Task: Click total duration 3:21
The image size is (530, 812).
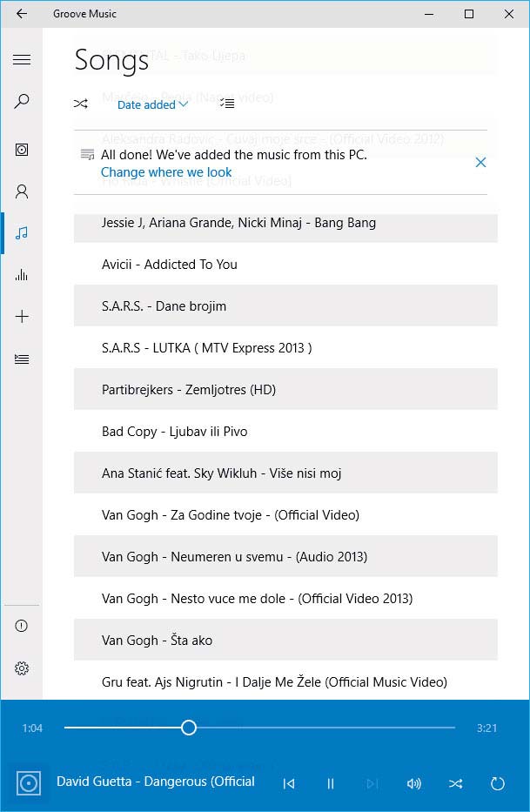Action: [x=486, y=728]
